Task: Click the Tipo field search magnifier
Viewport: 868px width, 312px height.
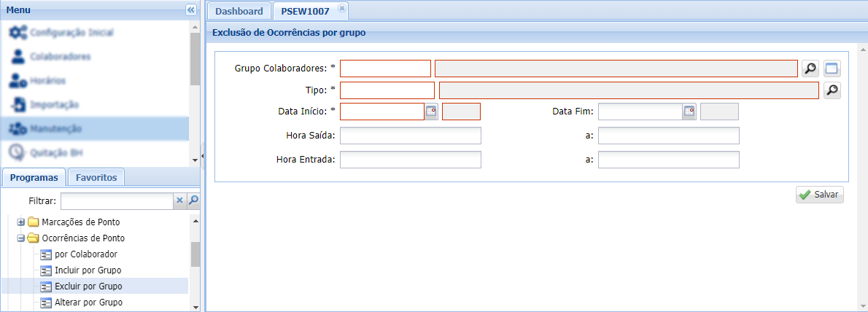Action: point(832,90)
